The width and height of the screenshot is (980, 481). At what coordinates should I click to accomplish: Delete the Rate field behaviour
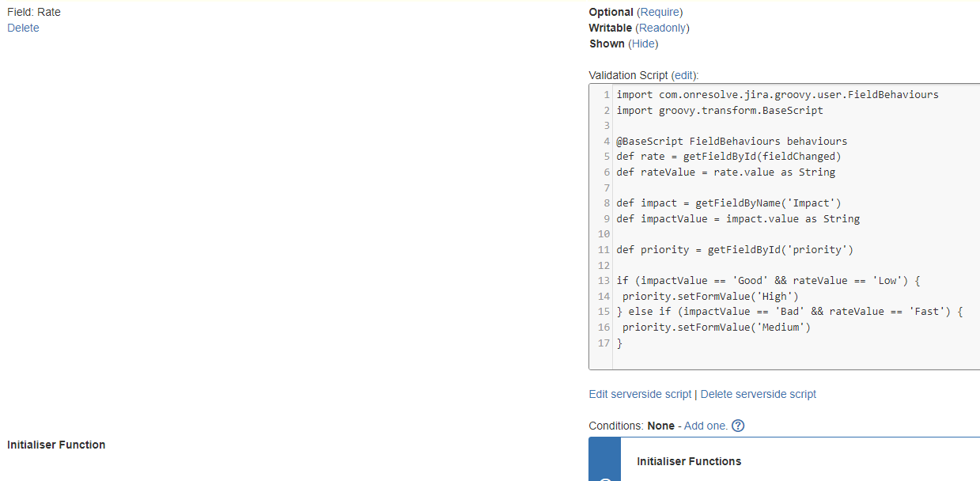(22, 28)
